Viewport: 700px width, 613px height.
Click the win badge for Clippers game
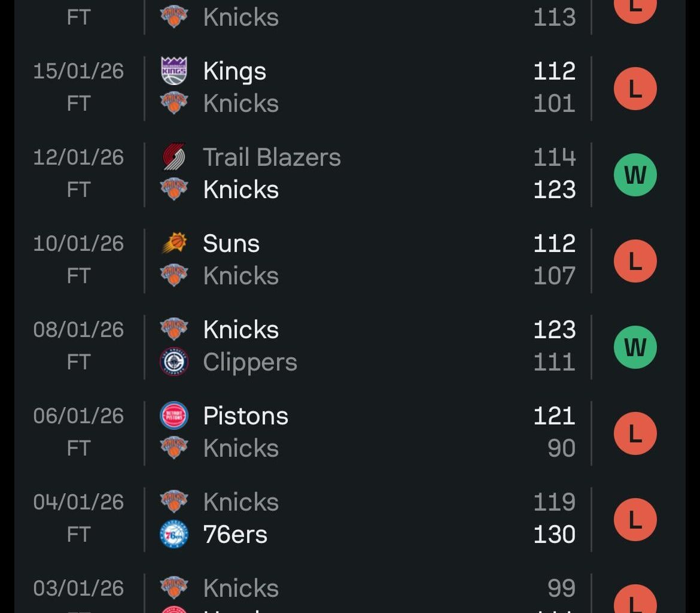click(635, 347)
